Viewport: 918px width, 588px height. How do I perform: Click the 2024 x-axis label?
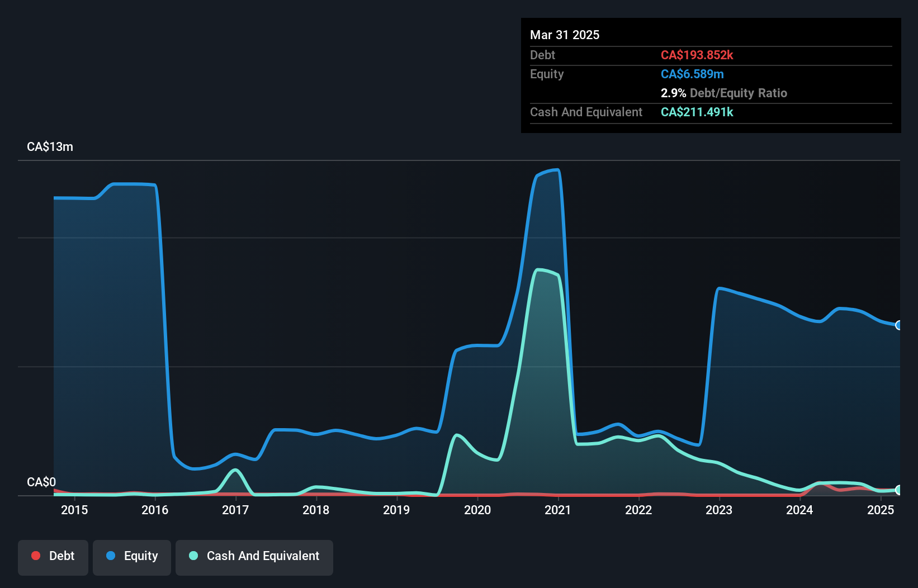pyautogui.click(x=799, y=510)
